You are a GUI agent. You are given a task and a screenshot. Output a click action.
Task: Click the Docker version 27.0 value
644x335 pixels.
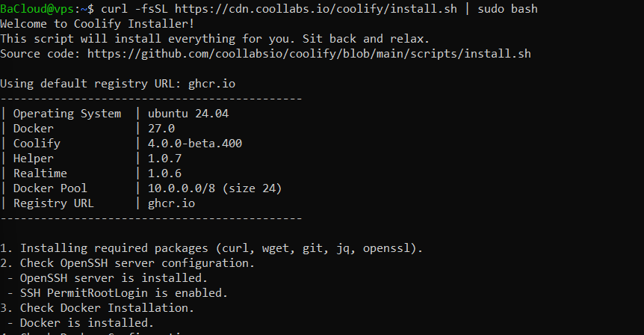[x=161, y=129]
